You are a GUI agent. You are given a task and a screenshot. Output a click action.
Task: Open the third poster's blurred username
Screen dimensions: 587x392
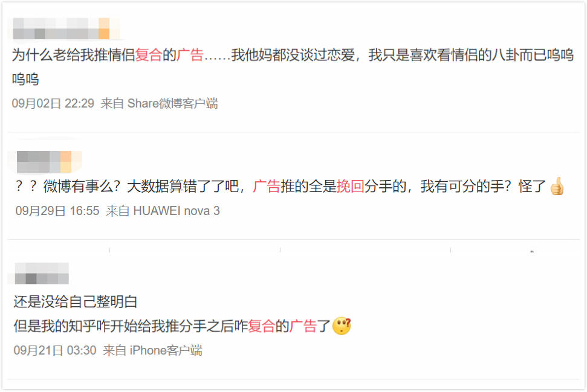(42, 273)
